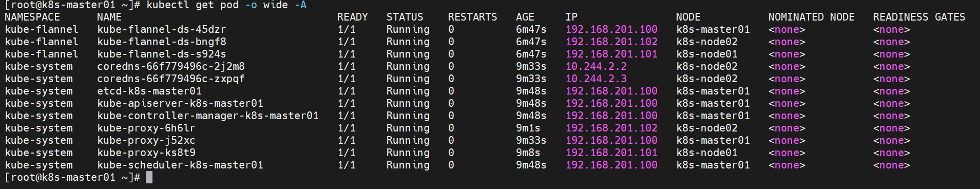Click the Running status of kube-proxy-j52xc
Screen dimensions: 980x189
point(408,140)
